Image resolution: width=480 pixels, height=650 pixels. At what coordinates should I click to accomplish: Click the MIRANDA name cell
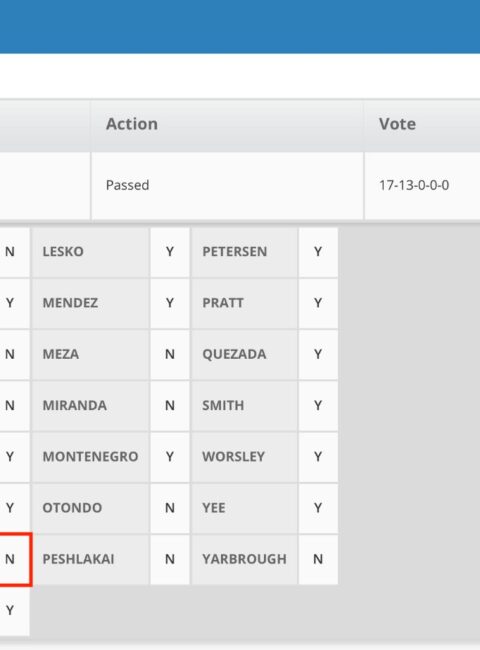90,405
